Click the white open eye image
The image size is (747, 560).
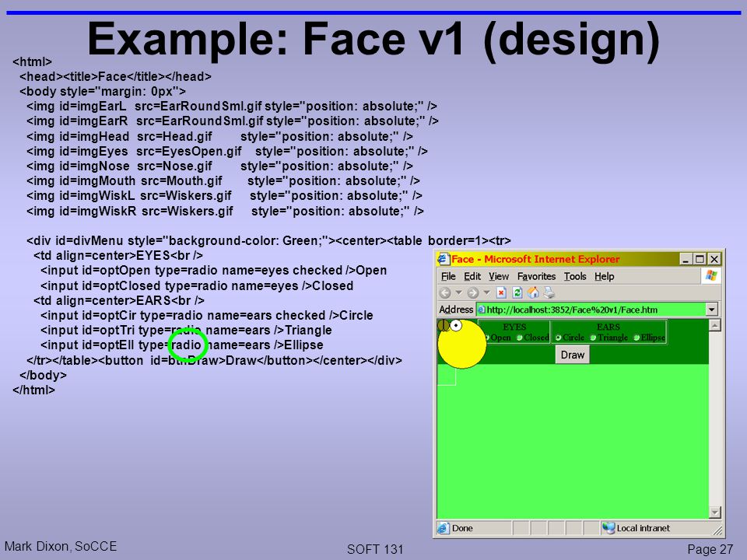(x=456, y=325)
